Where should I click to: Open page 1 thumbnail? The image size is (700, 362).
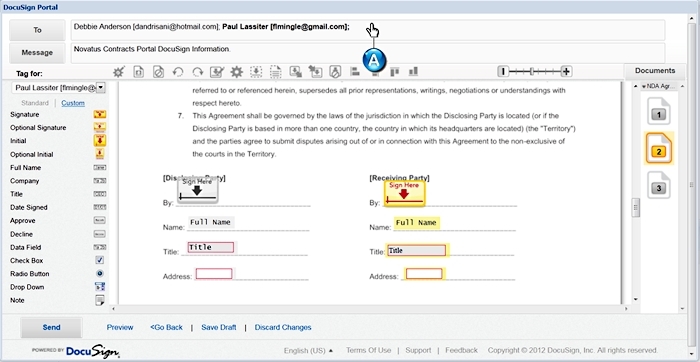tap(659, 112)
